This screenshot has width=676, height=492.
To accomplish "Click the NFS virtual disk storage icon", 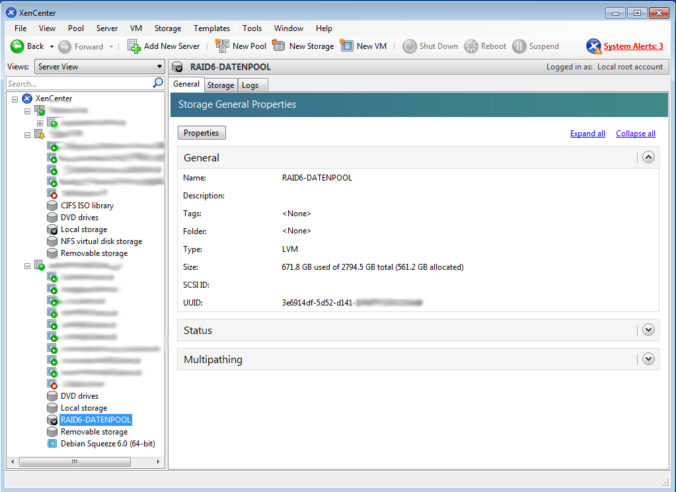I will 52,241.
